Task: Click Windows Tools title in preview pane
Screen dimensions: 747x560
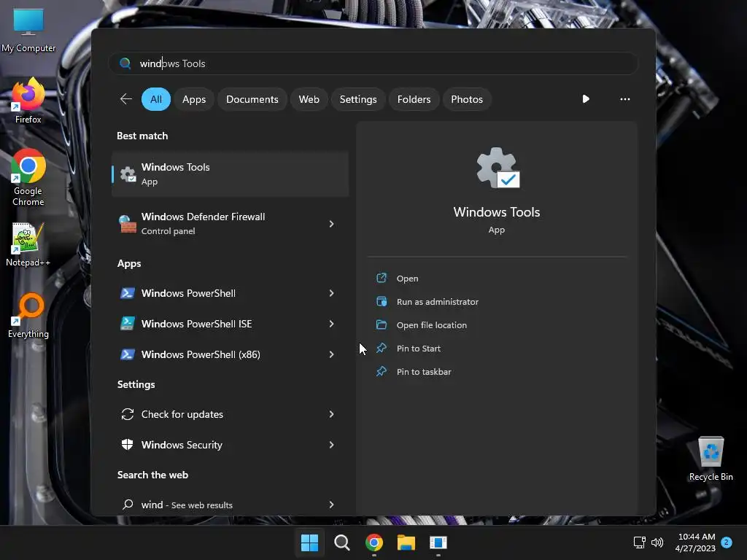Action: pyautogui.click(x=496, y=212)
